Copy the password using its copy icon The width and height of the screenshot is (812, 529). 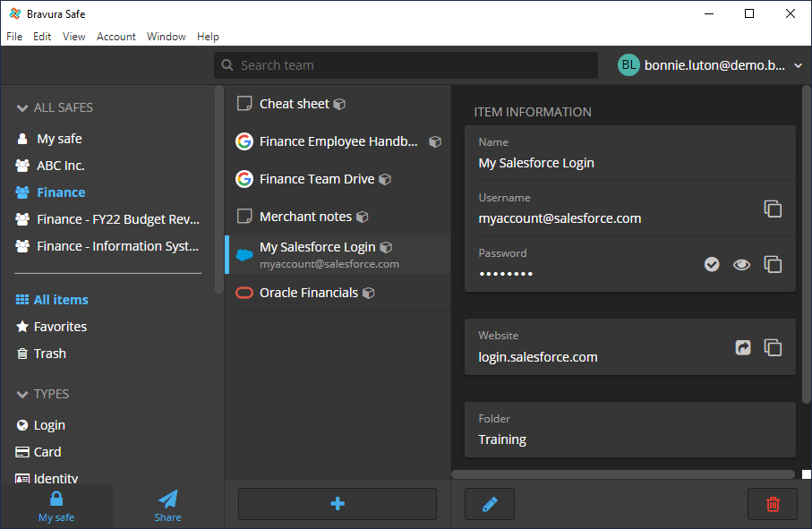(x=772, y=264)
